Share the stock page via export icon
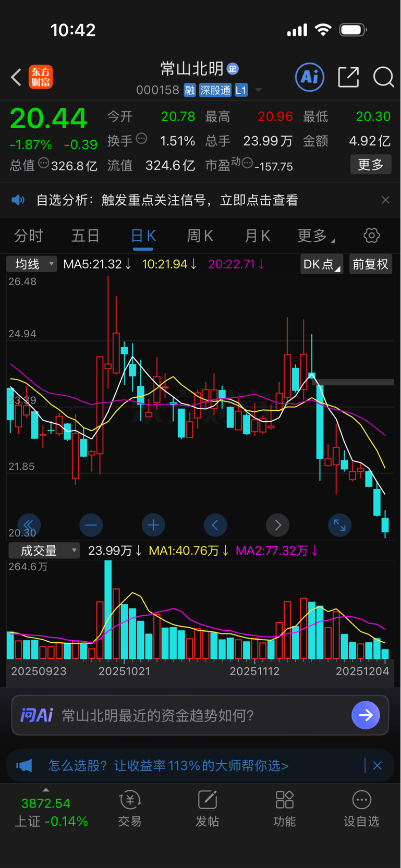Viewport: 401px width, 868px height. coord(348,77)
